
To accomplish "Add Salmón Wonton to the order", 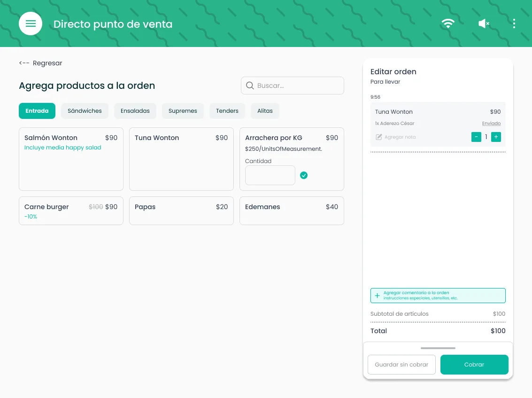I will (71, 159).
